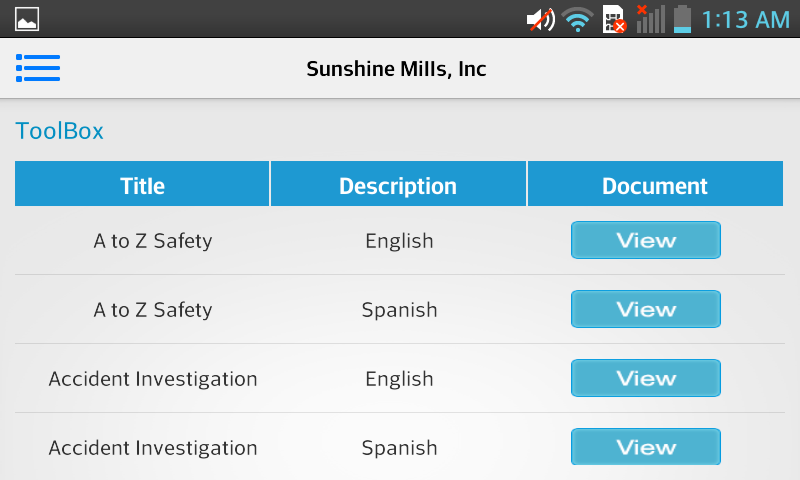Click the Document column header
The width and height of the screenshot is (800, 480).
655,184
